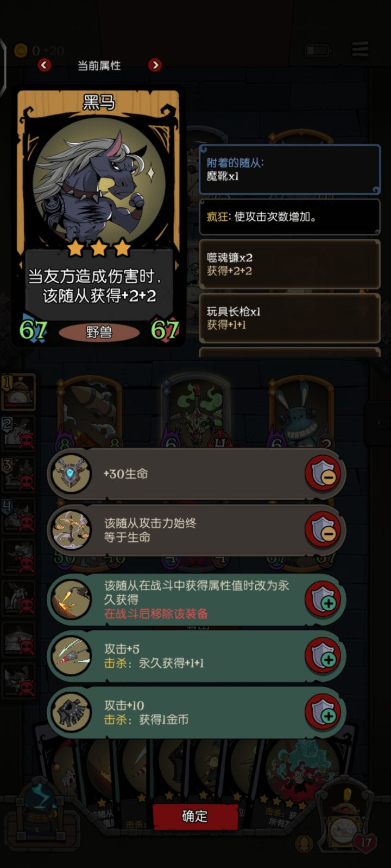Select the 噬魂镰x2 buff entry
Screen dimensions: 391x868
point(289,264)
